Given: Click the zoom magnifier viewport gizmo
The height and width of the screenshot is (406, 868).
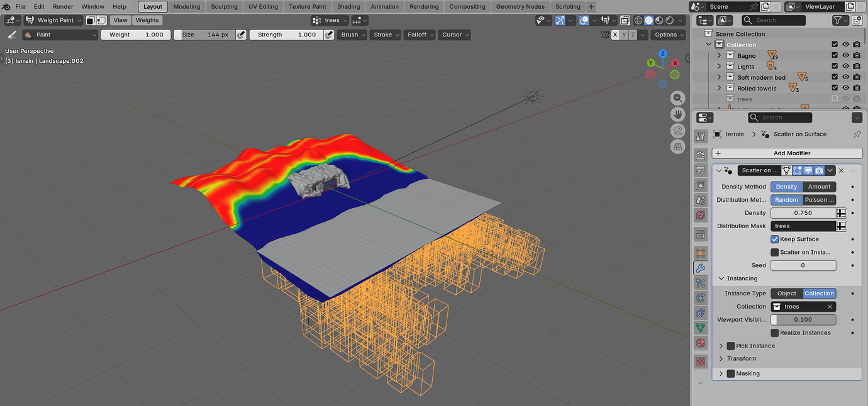Looking at the screenshot, I should pyautogui.click(x=677, y=98).
